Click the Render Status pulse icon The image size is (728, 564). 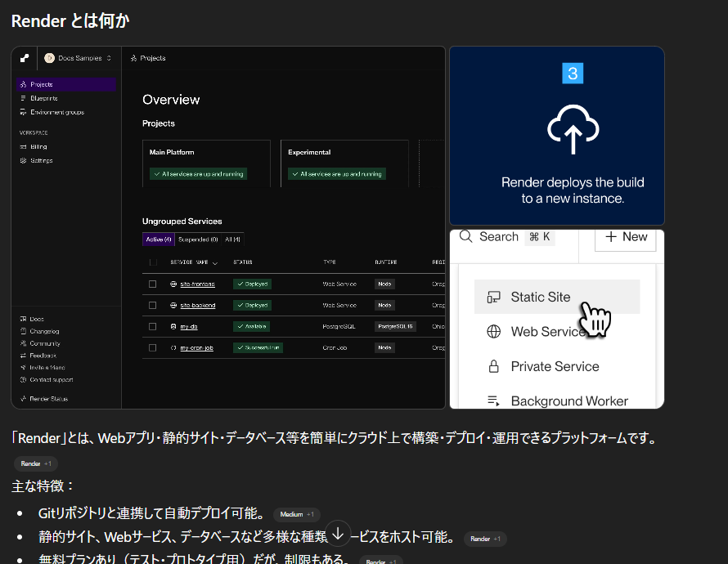tap(23, 399)
